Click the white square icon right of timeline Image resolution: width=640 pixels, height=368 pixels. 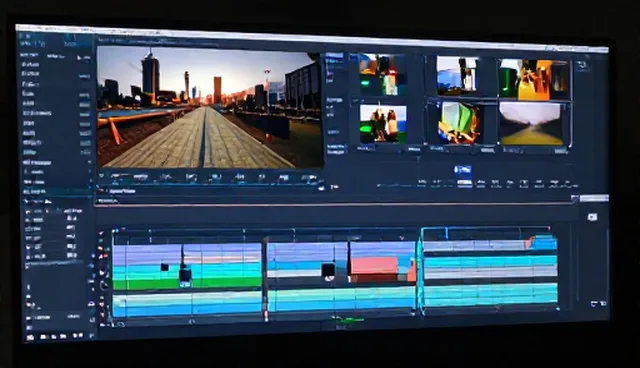tap(592, 217)
